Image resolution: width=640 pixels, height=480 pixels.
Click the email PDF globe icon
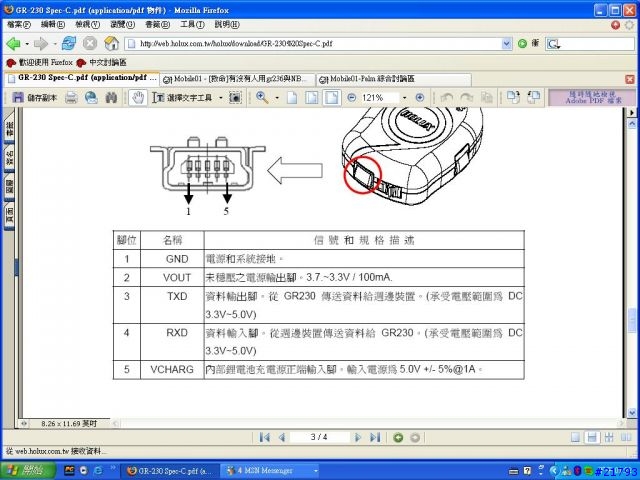click(x=91, y=97)
